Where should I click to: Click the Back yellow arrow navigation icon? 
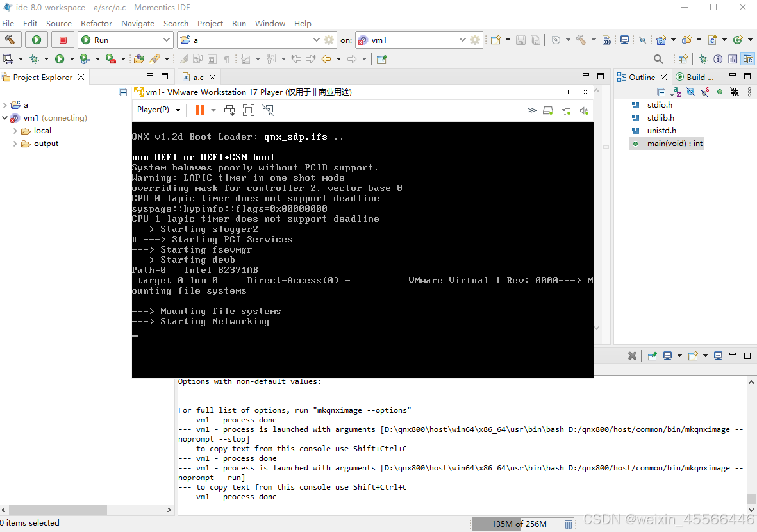326,59
